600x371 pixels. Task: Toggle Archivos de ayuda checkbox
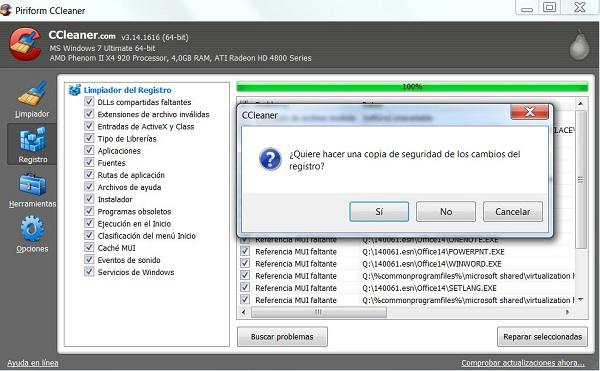tap(89, 187)
